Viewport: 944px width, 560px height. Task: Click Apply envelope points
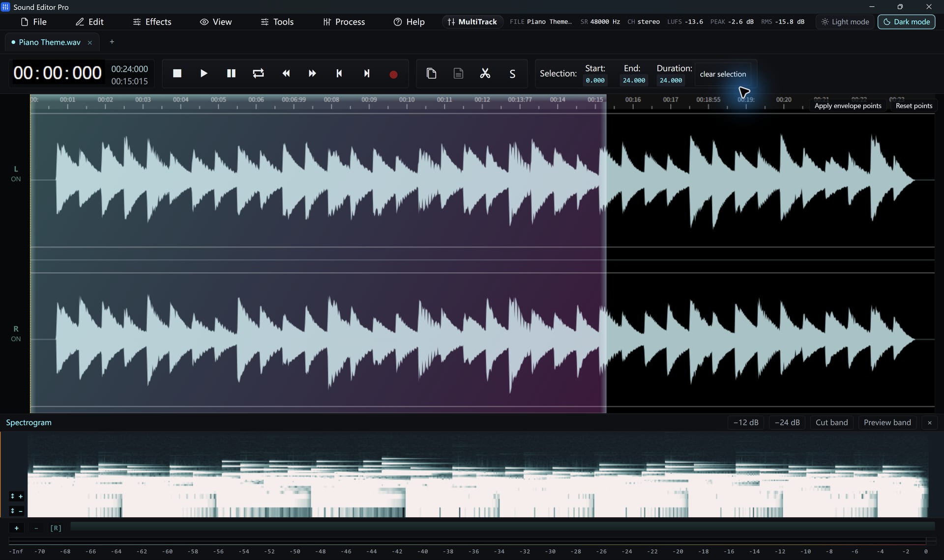tap(848, 106)
